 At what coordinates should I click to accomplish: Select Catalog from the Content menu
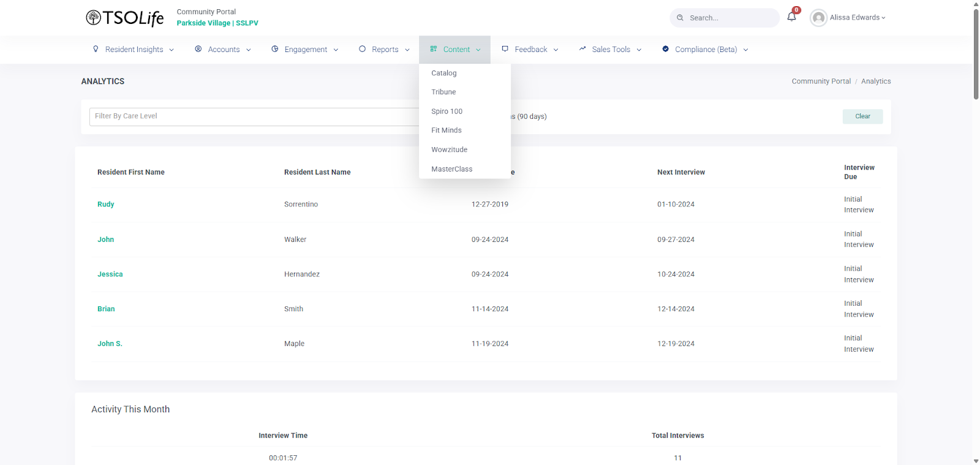point(444,73)
